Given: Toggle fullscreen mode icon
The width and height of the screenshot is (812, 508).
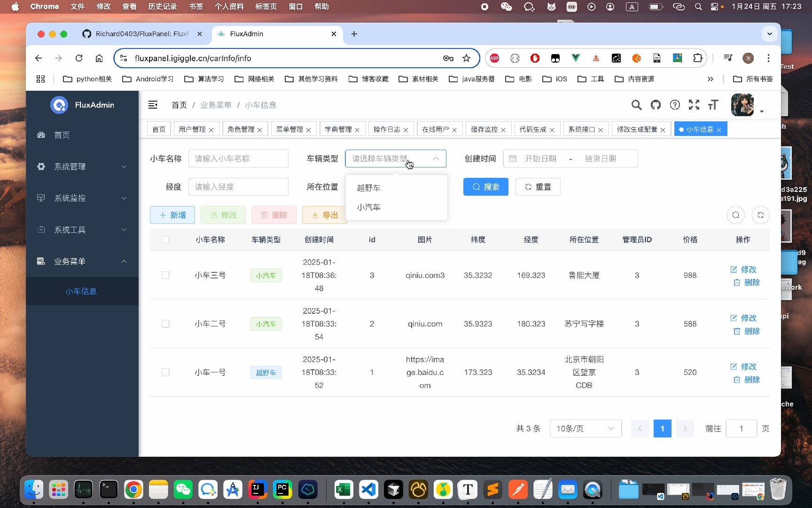Looking at the screenshot, I should pos(694,105).
